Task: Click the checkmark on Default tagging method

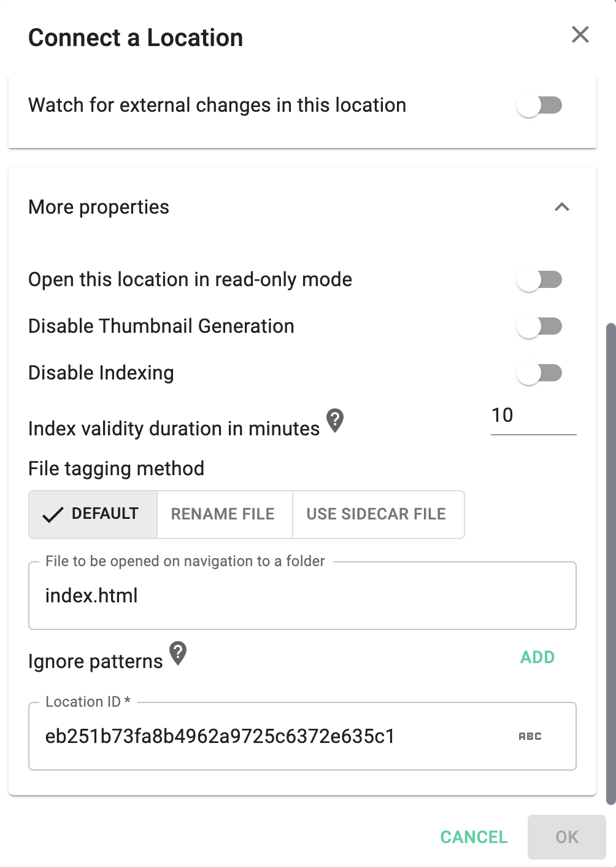Action: (x=53, y=515)
